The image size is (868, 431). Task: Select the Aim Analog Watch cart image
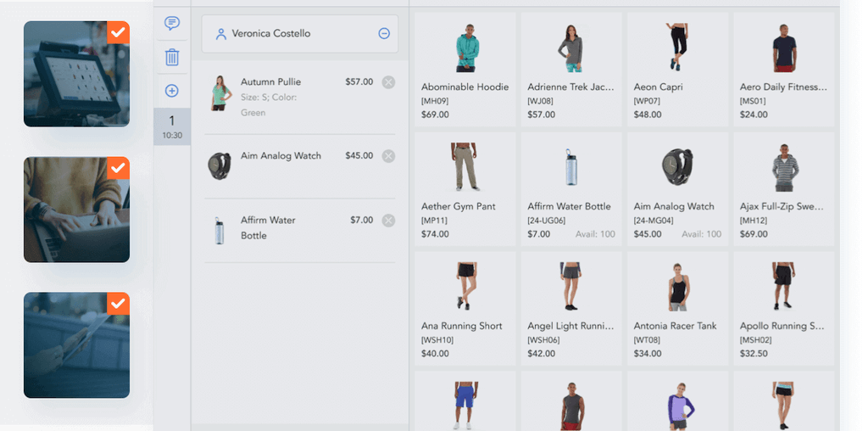[220, 165]
